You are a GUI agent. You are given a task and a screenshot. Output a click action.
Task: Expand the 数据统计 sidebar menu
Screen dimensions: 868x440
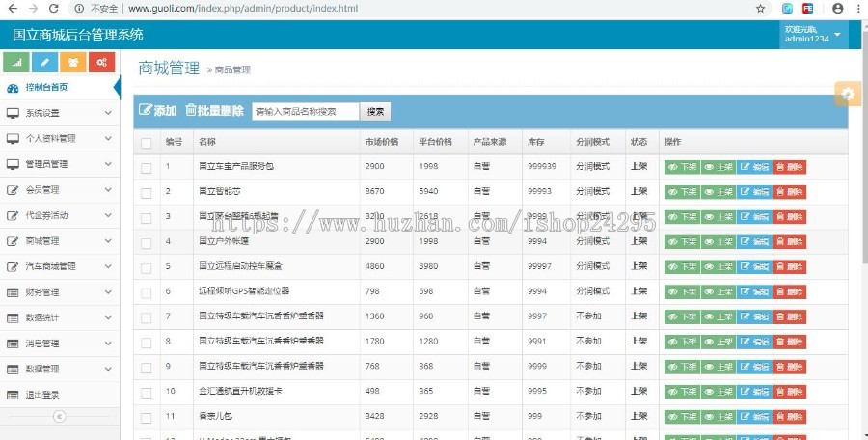pyautogui.click(x=59, y=317)
